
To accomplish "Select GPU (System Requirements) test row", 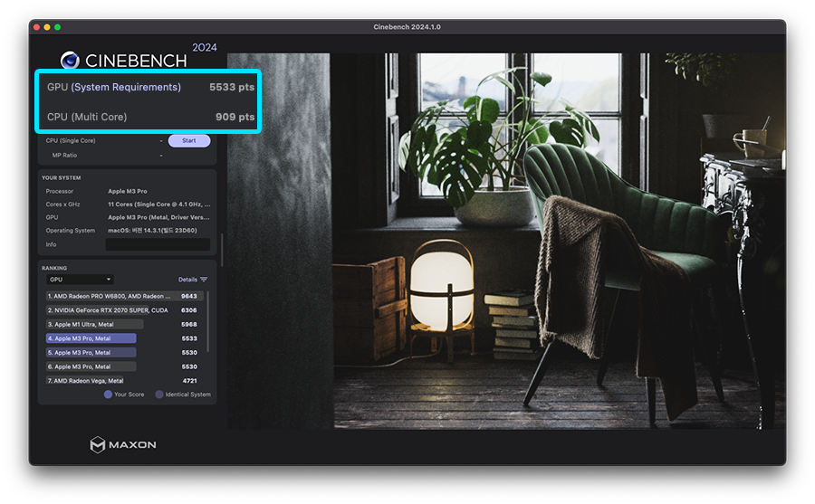I will pyautogui.click(x=149, y=87).
